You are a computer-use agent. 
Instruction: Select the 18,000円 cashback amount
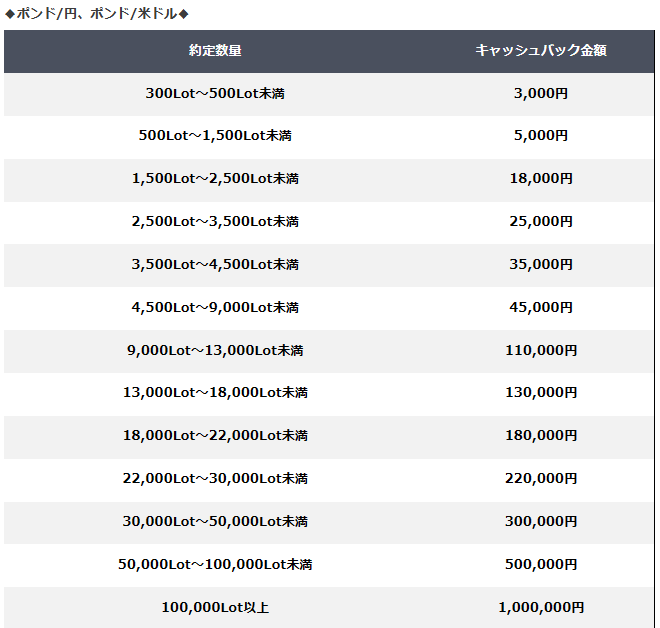(540, 179)
